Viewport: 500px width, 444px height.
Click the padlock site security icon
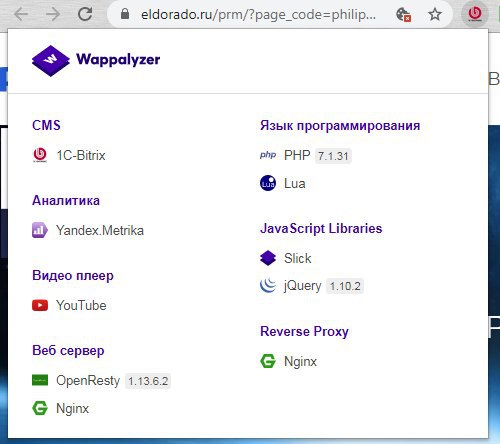(125, 14)
